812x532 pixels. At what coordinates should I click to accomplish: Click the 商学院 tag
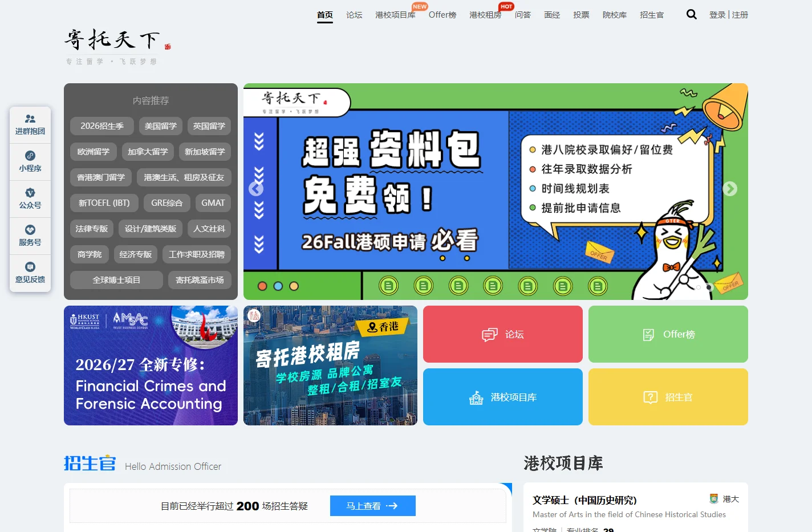pos(90,254)
